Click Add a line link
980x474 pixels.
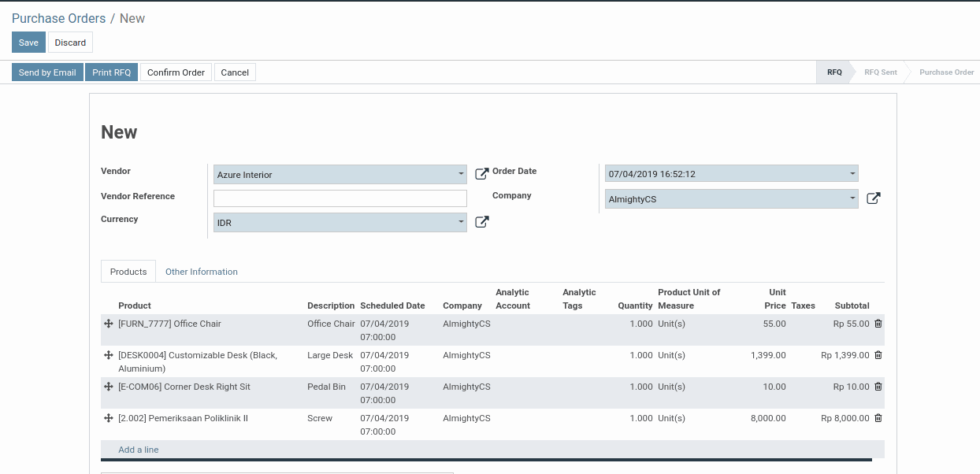click(x=139, y=450)
